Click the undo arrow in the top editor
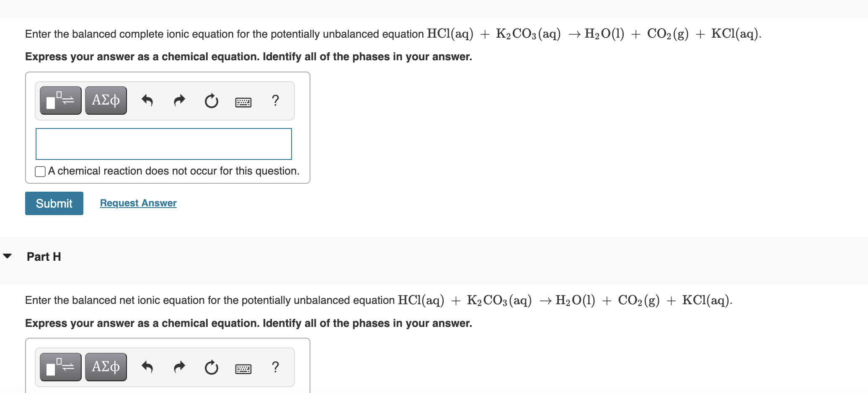Screen dimensions: 868x393 [x=147, y=100]
